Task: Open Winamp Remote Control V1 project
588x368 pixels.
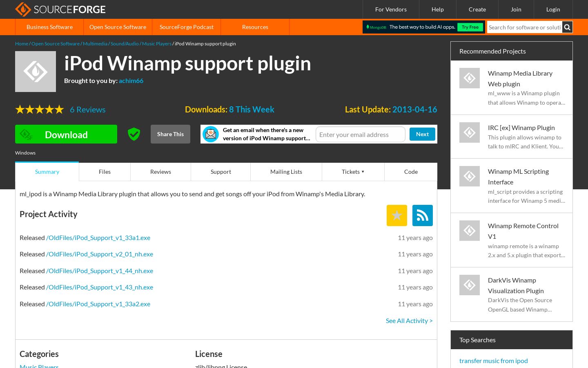Action: [523, 231]
